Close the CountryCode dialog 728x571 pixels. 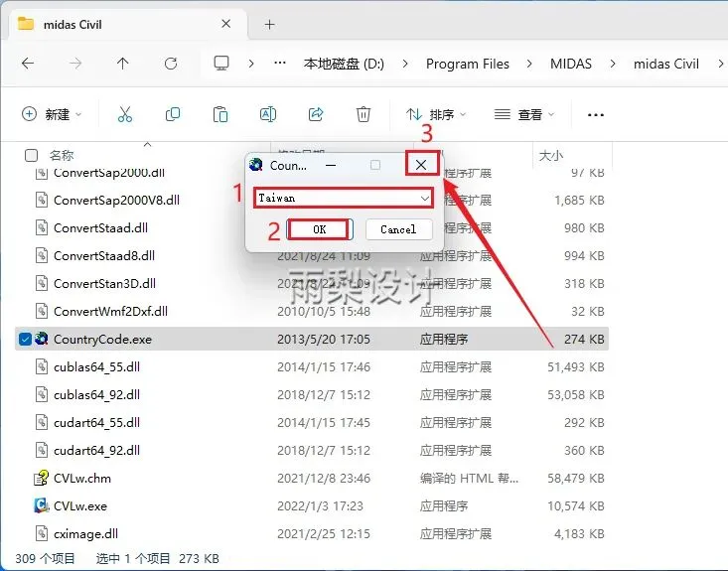[x=421, y=165]
